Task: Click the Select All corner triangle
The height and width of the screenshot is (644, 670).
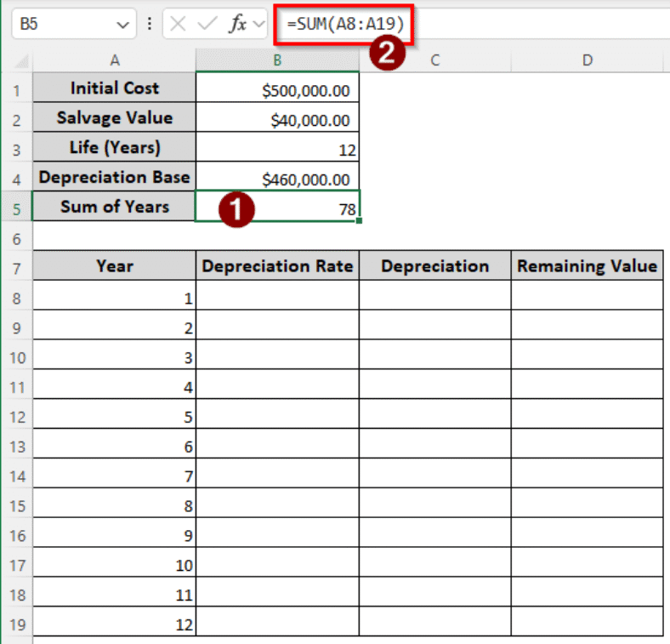Action: click(x=21, y=61)
